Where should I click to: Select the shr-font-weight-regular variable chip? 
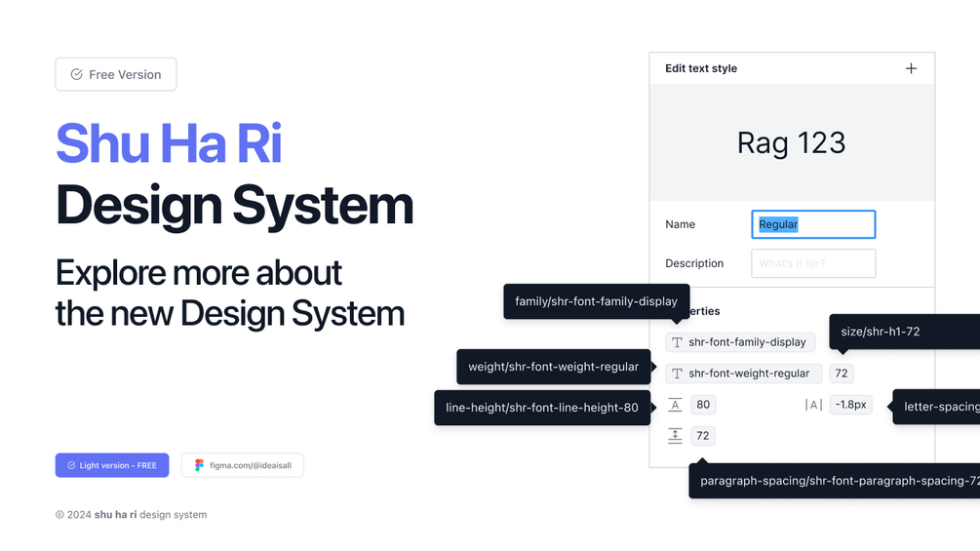[x=744, y=374]
